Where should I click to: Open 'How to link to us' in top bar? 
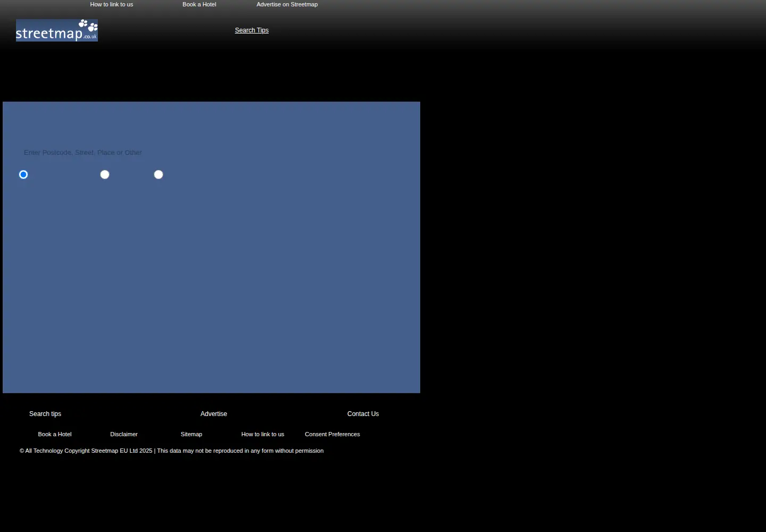[112, 4]
